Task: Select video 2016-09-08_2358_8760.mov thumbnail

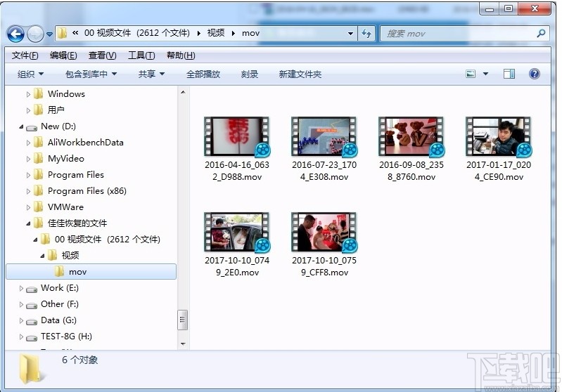Action: pos(411,137)
